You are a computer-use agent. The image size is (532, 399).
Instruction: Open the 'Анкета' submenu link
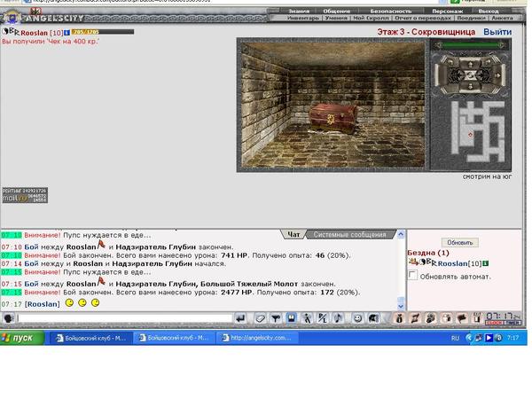502,18
